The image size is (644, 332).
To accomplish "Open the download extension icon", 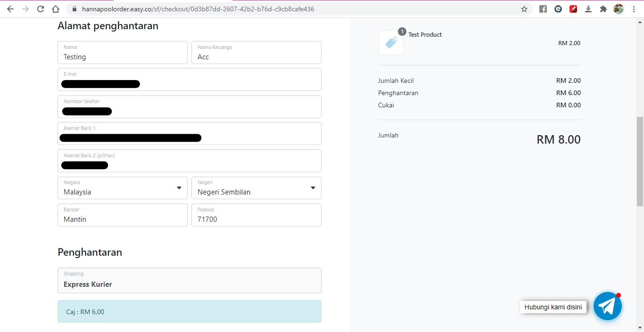I will click(588, 9).
